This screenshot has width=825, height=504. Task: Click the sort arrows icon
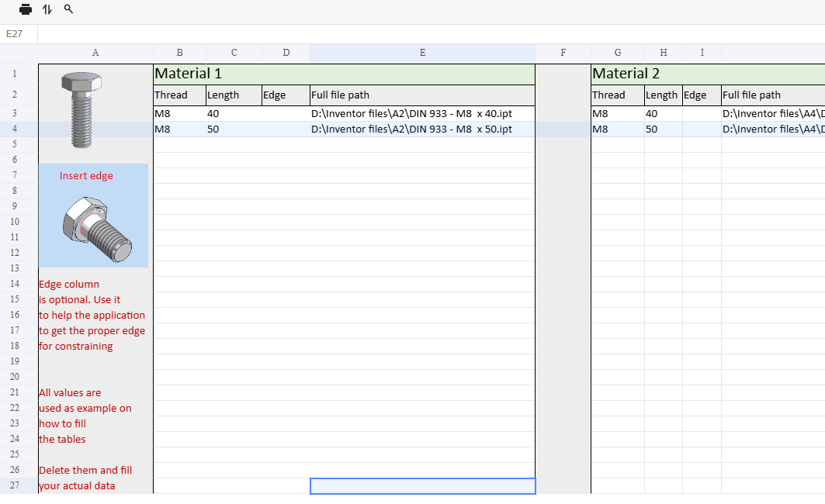click(47, 9)
